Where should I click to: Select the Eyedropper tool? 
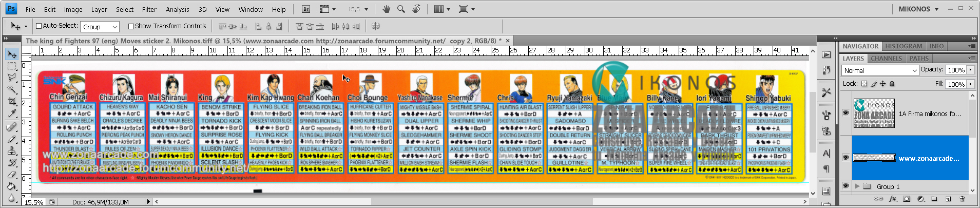[x=11, y=114]
